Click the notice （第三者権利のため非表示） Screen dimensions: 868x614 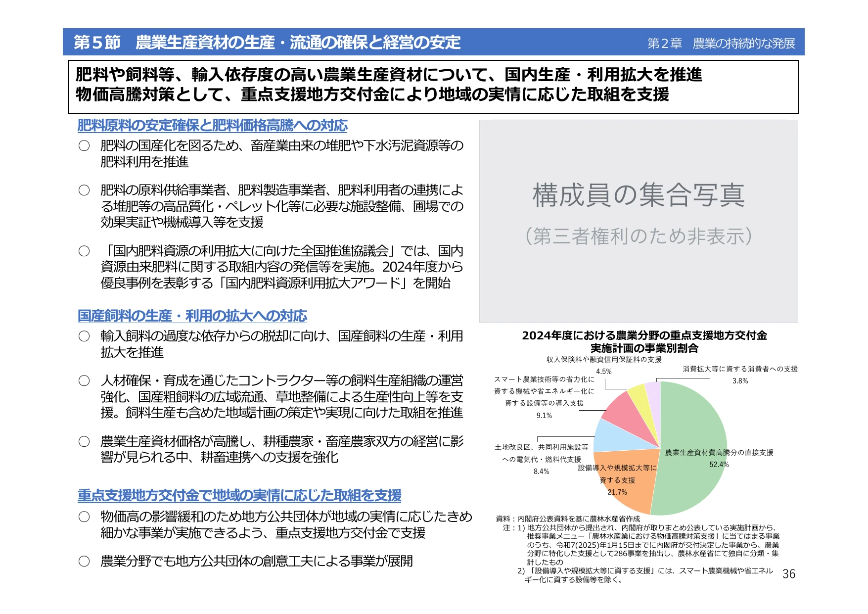[x=639, y=236]
